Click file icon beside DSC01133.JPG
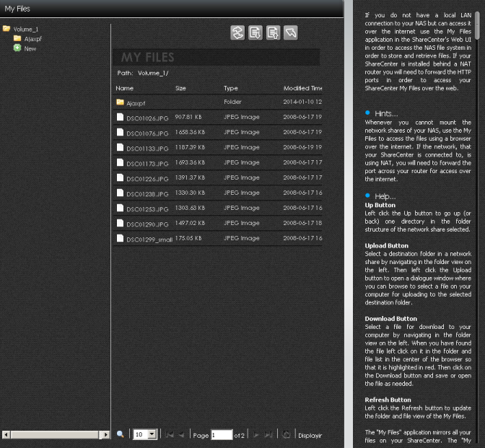 (x=120, y=147)
